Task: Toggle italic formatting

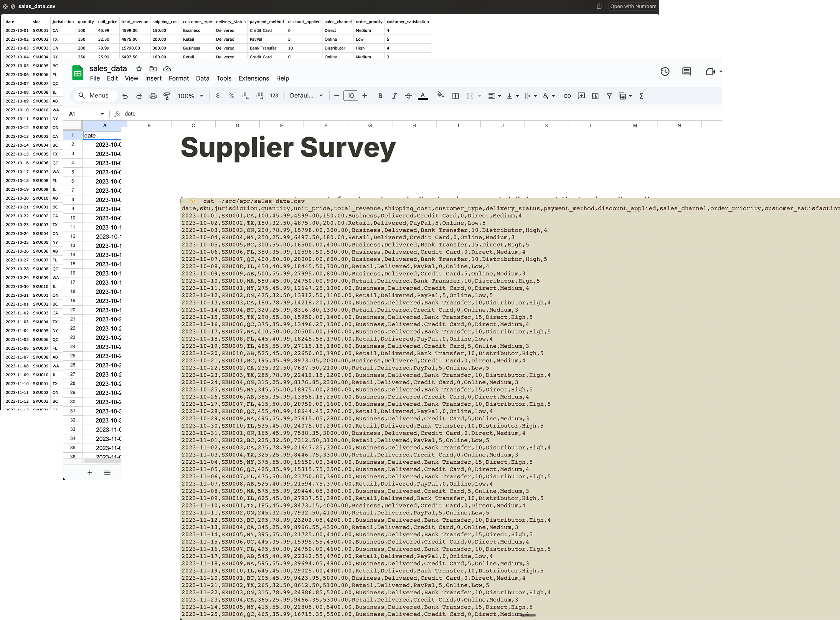Action: pyautogui.click(x=394, y=96)
